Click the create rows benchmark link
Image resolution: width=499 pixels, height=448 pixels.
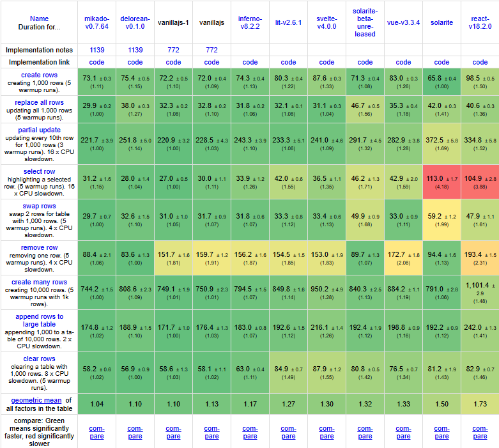click(x=39, y=75)
